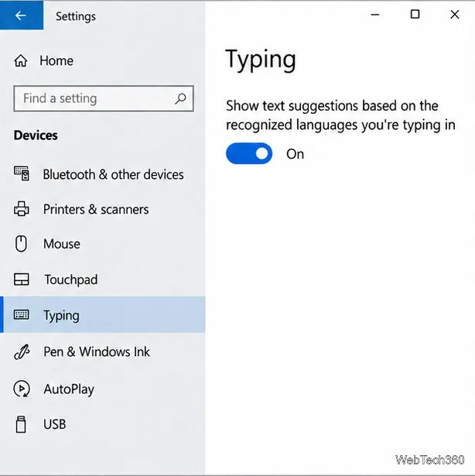The image size is (475, 476).
Task: Click the 'Show text suggestions' description text
Action: [340, 115]
